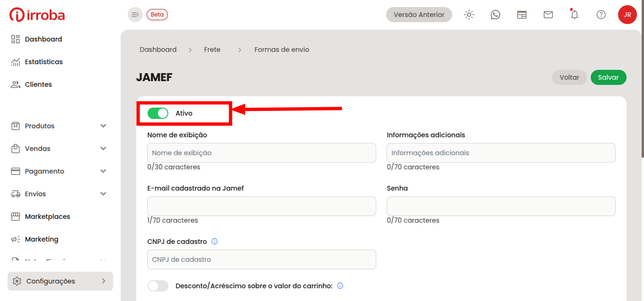
Task: Open the JR user avatar menu
Action: click(x=627, y=15)
